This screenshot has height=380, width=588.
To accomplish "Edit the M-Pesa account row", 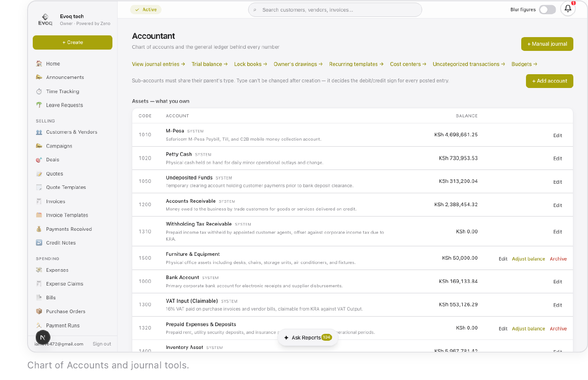I will pyautogui.click(x=558, y=135).
